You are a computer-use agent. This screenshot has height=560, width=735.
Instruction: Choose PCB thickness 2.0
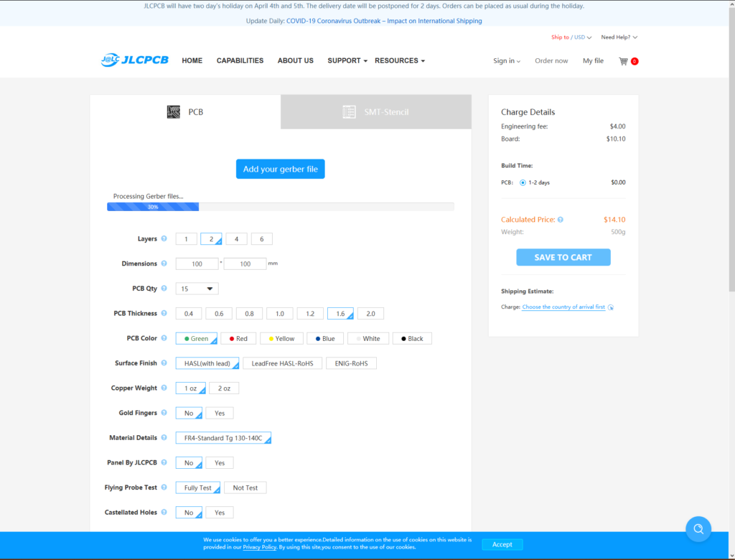click(x=371, y=313)
